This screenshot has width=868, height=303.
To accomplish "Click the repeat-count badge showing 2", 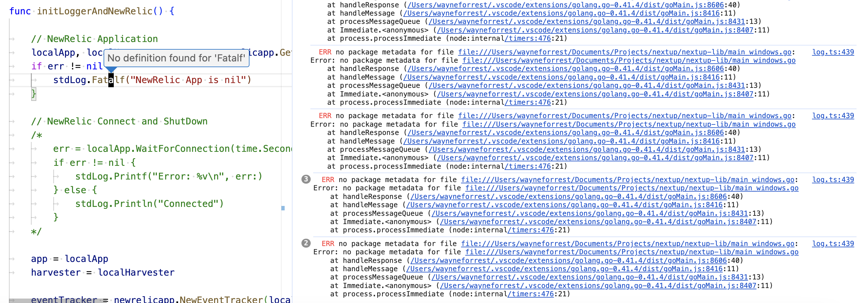I will (x=306, y=243).
